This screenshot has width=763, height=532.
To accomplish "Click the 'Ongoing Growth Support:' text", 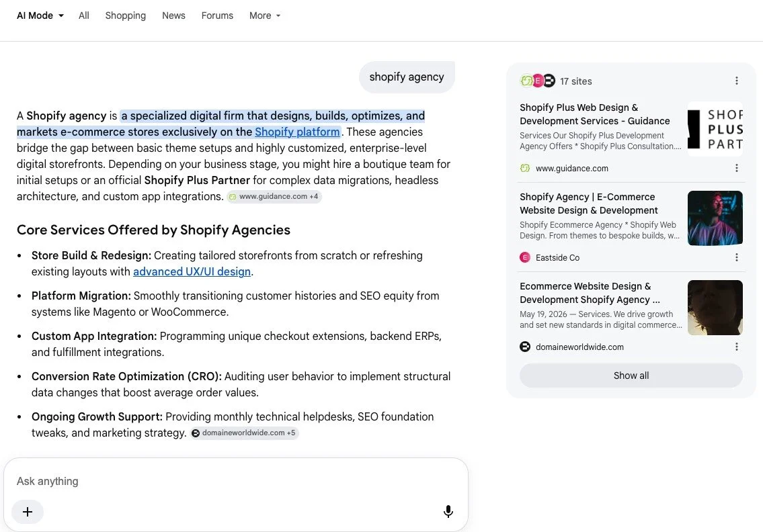I will tap(97, 416).
